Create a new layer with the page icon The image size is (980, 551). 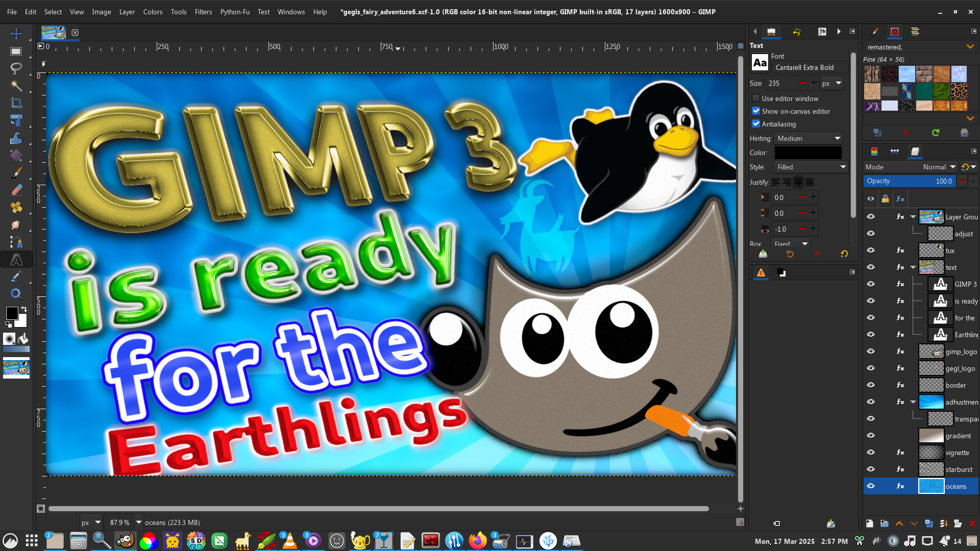pos(869,523)
